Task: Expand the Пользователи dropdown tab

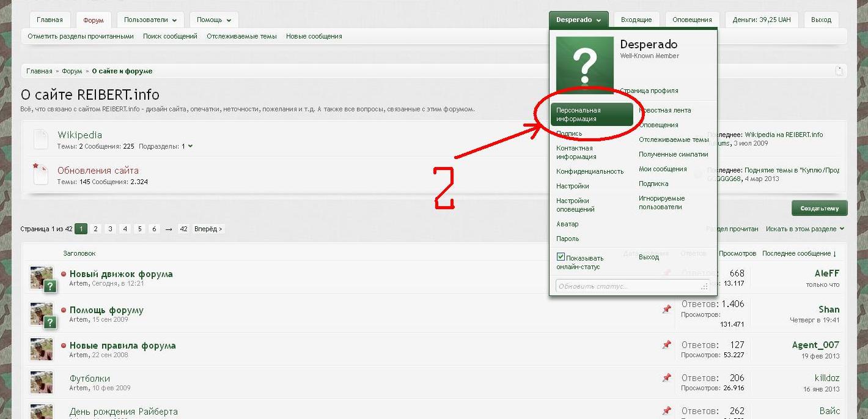Action: pyautogui.click(x=150, y=20)
